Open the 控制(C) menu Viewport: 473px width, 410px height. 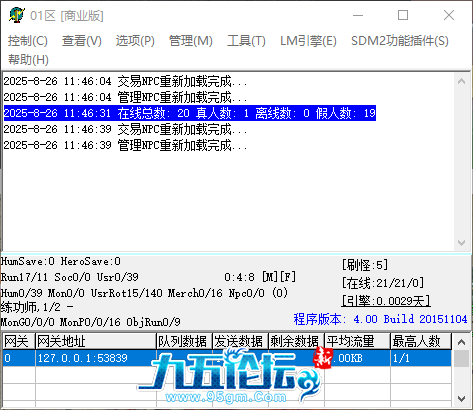click(28, 41)
